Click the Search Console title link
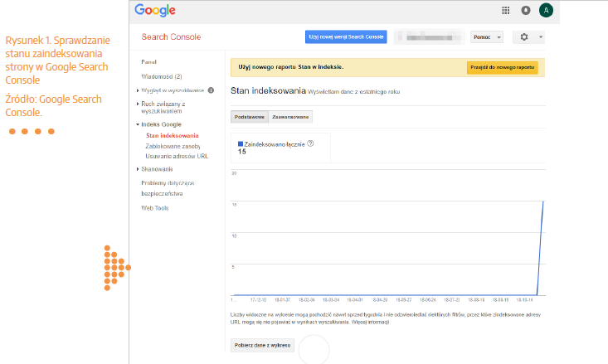Screen dimensions: 608x364 [x=171, y=36]
